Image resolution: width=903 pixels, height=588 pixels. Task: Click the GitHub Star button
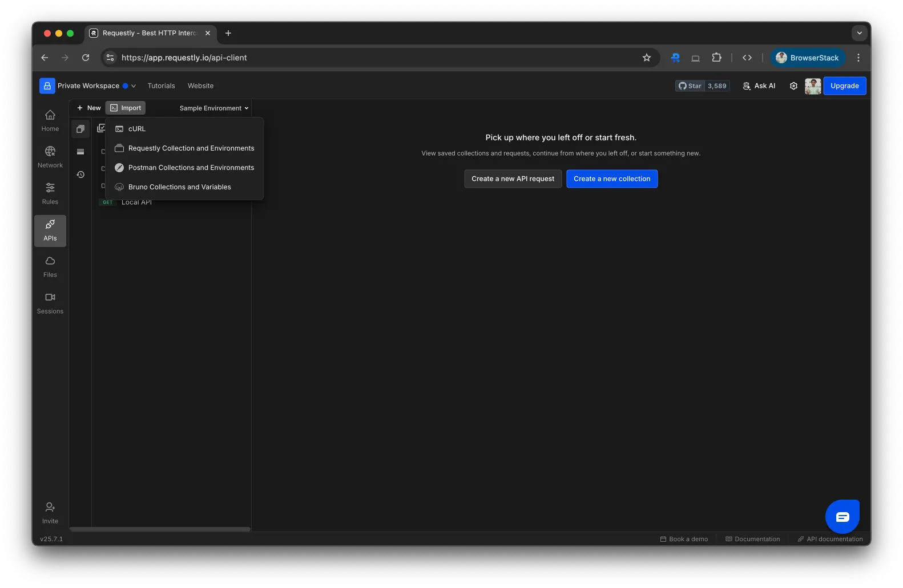[x=690, y=86]
